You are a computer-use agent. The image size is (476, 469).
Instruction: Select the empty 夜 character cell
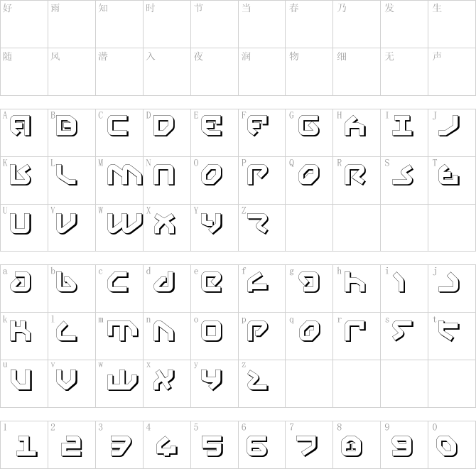(215, 72)
